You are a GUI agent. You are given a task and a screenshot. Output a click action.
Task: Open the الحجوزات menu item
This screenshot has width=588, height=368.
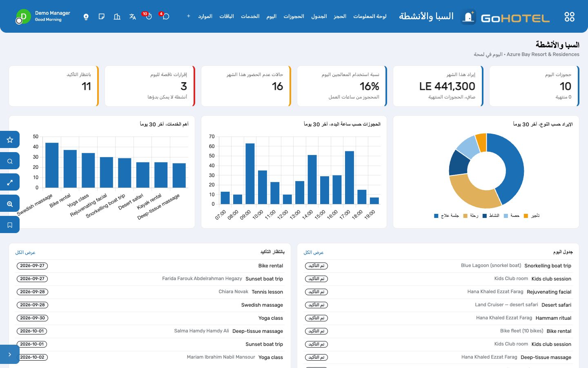tap(294, 16)
